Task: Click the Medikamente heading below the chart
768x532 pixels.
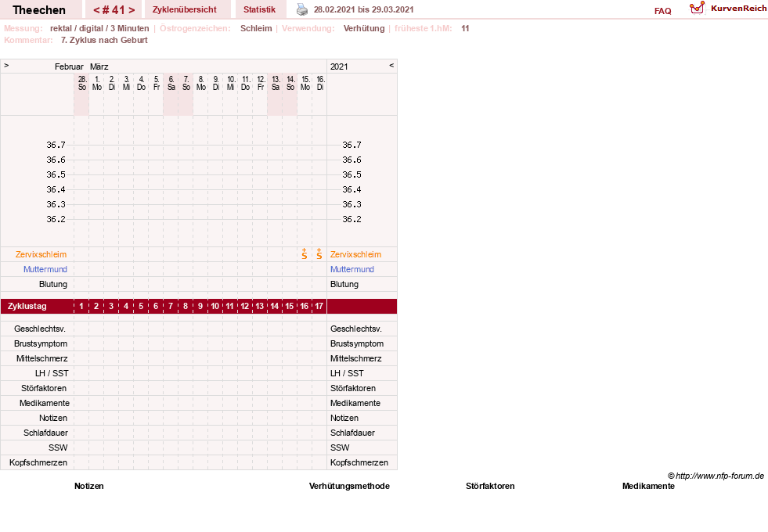Action: tap(648, 486)
